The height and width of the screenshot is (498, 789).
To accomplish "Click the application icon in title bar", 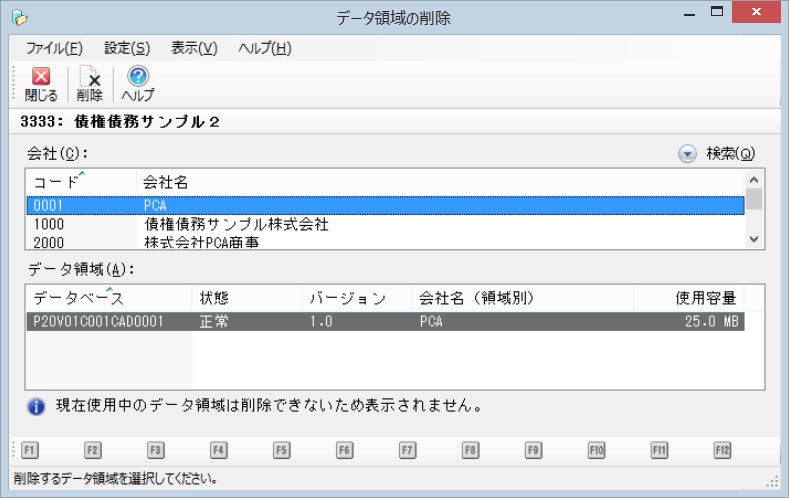I will click(20, 18).
